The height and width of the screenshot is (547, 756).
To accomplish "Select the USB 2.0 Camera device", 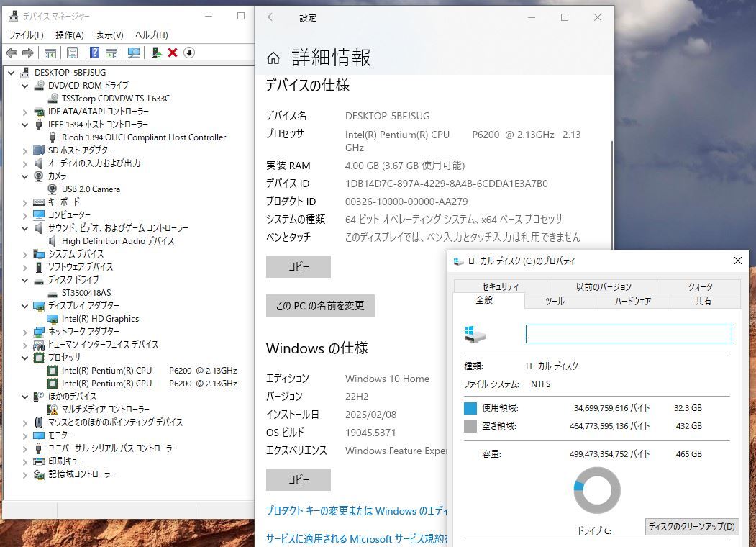I will tap(91, 189).
